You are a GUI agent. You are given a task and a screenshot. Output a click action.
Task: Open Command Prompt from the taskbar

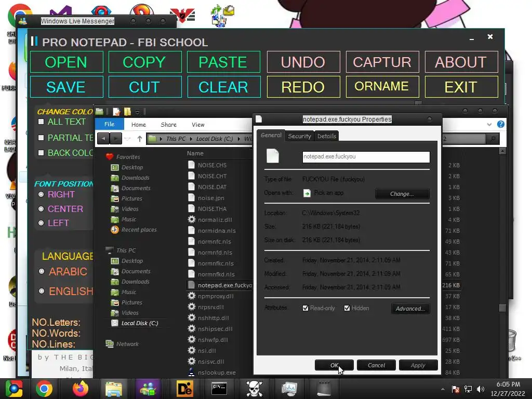coord(219,389)
